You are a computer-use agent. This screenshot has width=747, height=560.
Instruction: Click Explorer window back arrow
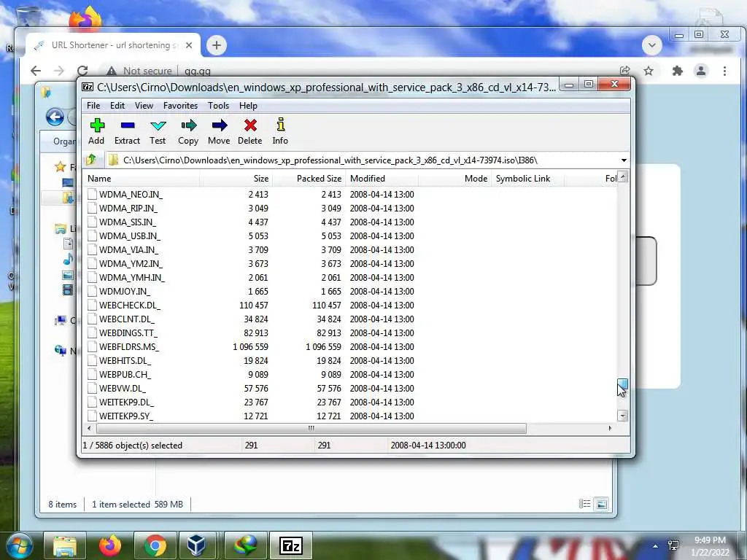coord(55,117)
